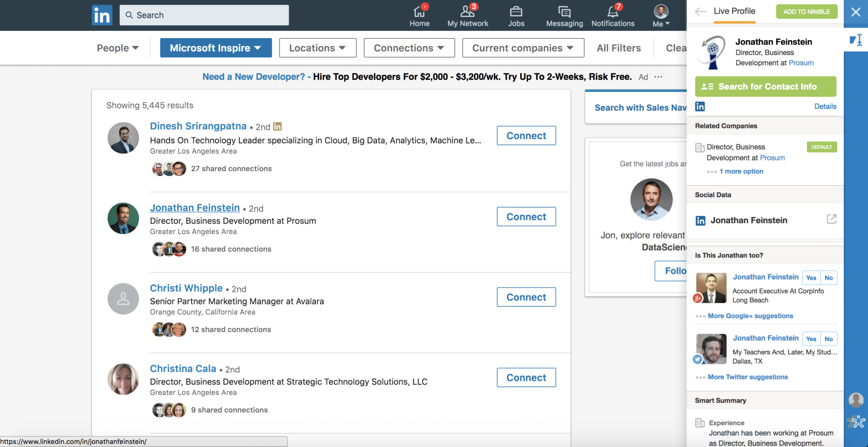The image size is (868, 447).
Task: Select the Live Profile tab
Action: pyautogui.click(x=734, y=11)
